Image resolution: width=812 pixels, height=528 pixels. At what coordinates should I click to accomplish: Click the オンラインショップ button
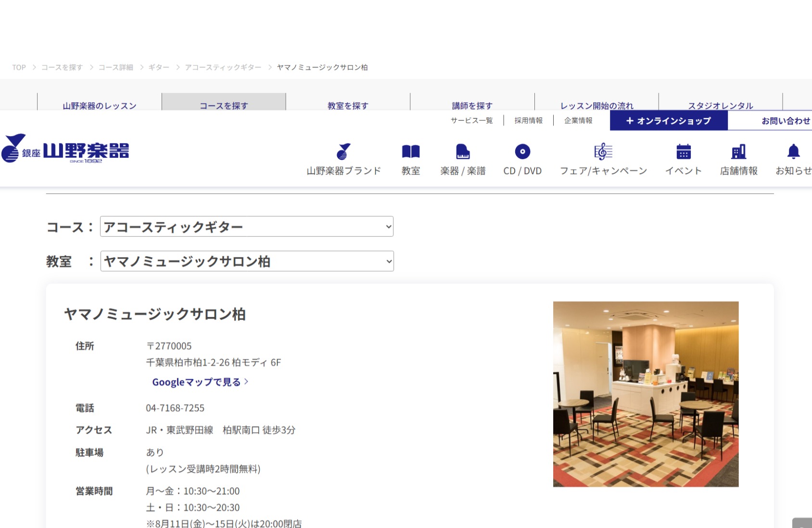click(x=669, y=121)
